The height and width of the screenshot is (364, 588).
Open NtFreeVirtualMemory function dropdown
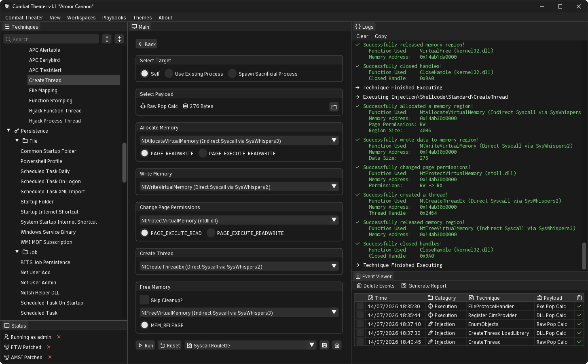coord(239,313)
